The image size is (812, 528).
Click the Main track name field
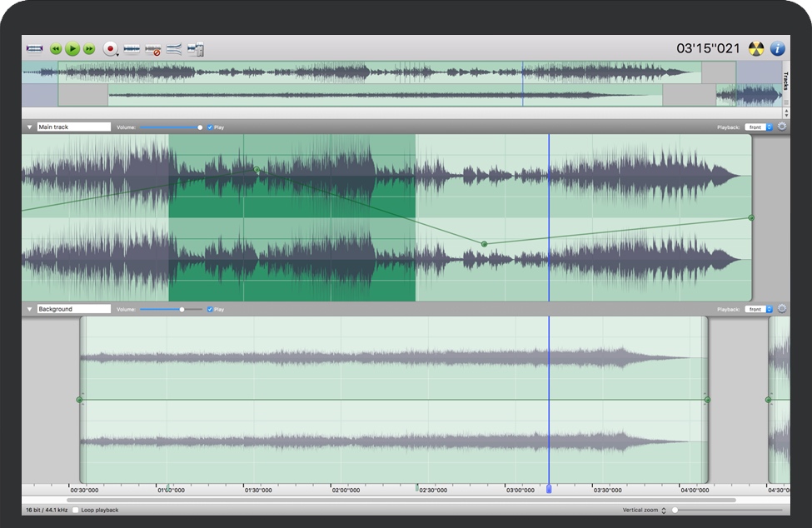coord(73,127)
